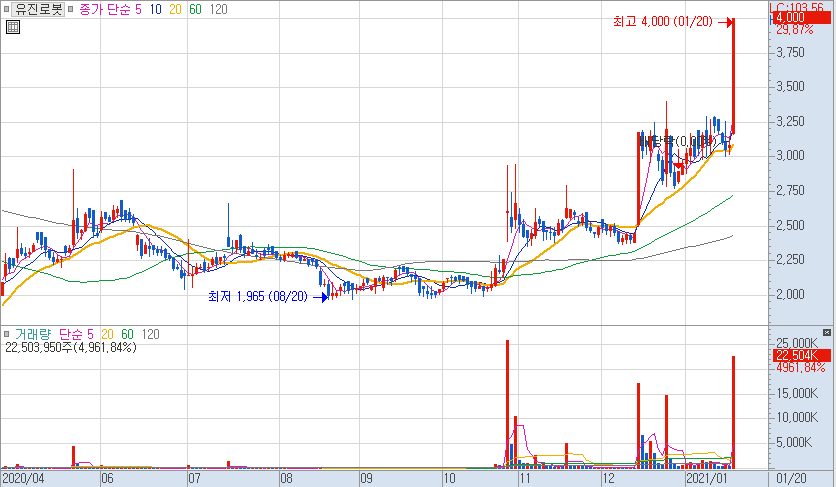The width and height of the screenshot is (836, 487).
Task: Click the 3,500 price axis label
Action: point(790,86)
